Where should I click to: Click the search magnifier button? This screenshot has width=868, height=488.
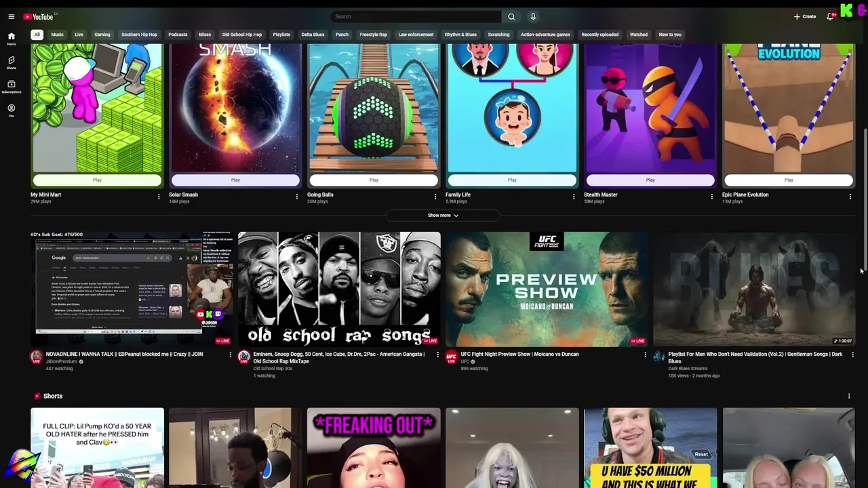pos(511,16)
